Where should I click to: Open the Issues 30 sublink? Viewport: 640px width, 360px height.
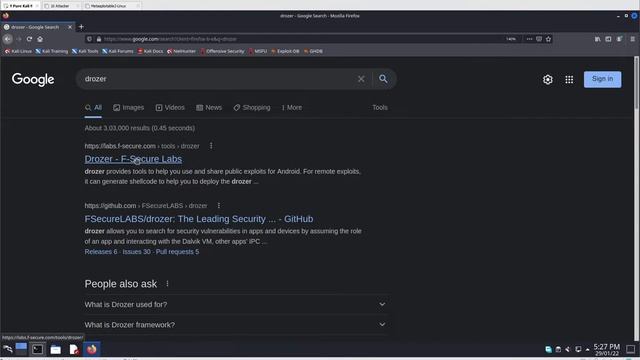pyautogui.click(x=136, y=252)
